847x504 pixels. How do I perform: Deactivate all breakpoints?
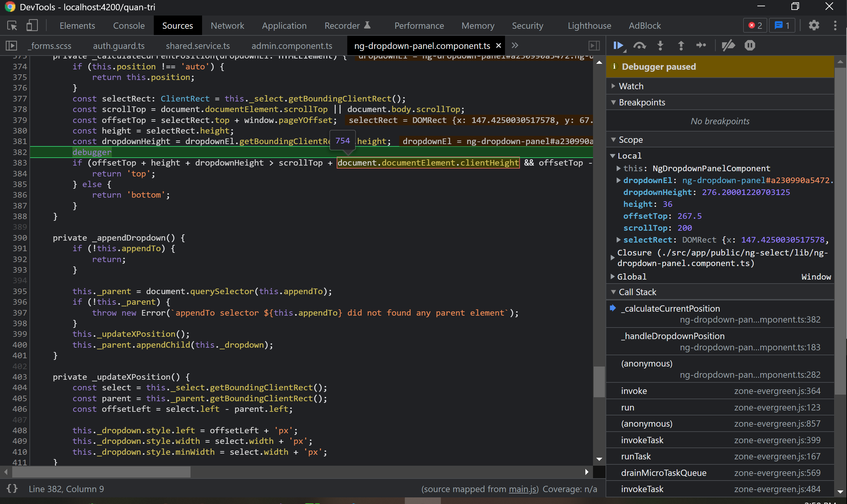[x=728, y=45]
